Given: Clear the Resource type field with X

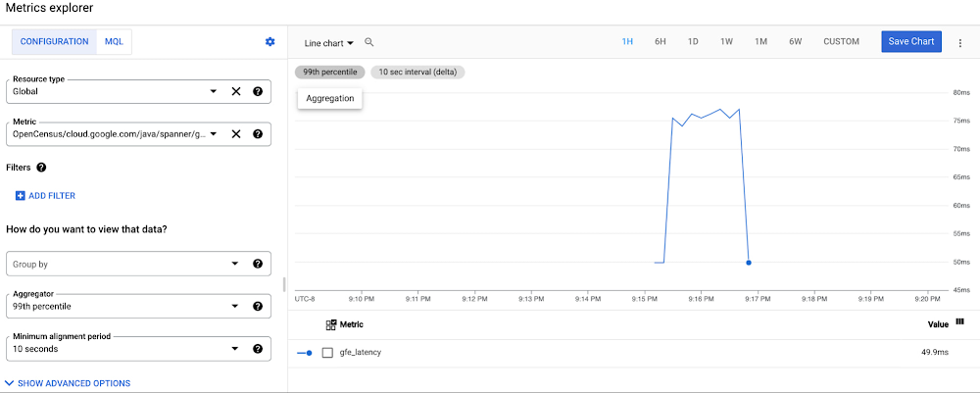Looking at the screenshot, I should point(236,91).
